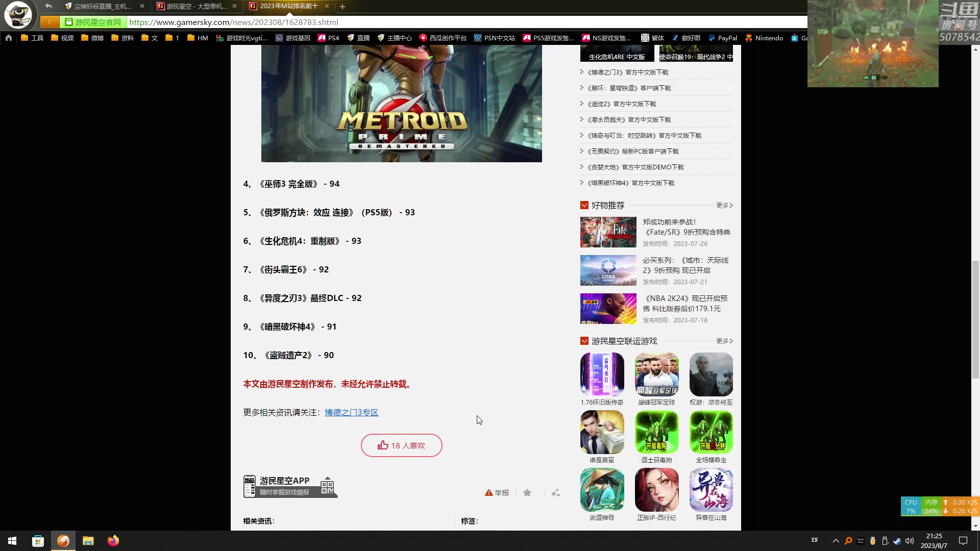Close the 尘埃好呀直播 tab
Viewport: 980px width, 551px height.
tap(142, 6)
